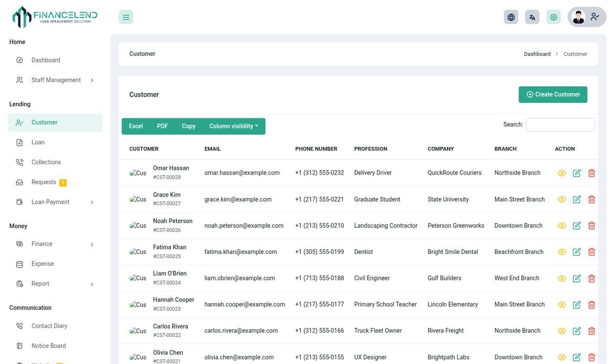This screenshot has height=364, width=615.
Task: Delete Noah Peterson's customer record
Action: (x=591, y=225)
